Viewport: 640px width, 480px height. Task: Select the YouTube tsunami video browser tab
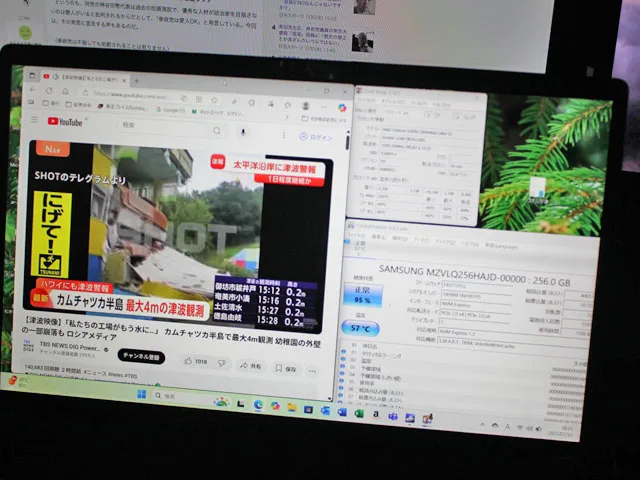pos(86,78)
